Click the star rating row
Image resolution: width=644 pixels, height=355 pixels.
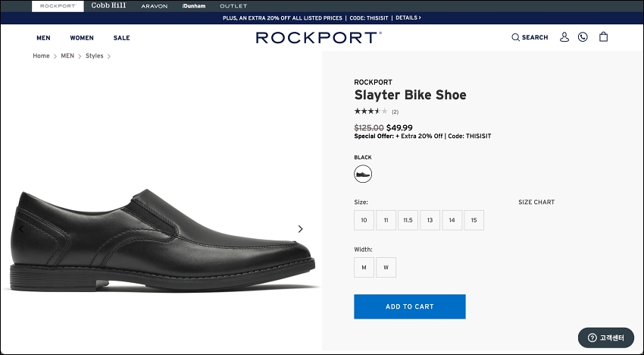pos(371,111)
